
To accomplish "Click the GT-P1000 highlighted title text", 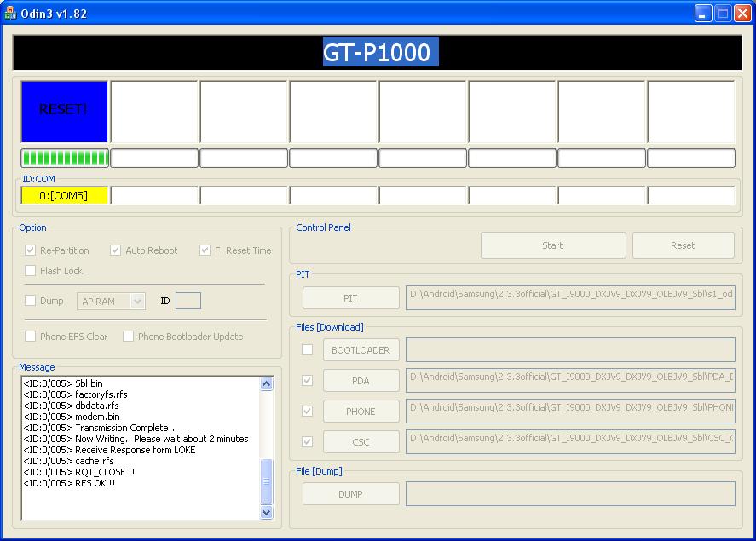I will click(380, 52).
